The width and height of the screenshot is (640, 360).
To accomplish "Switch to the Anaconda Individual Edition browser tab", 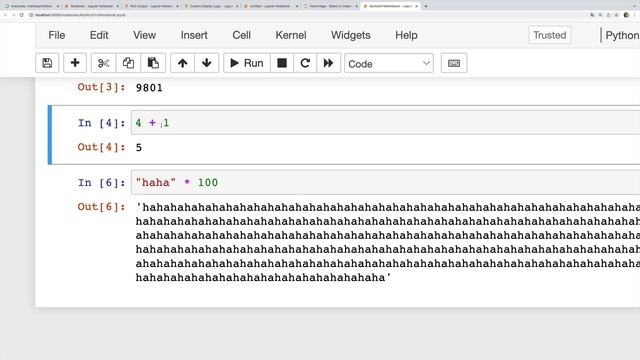I will point(32,6).
